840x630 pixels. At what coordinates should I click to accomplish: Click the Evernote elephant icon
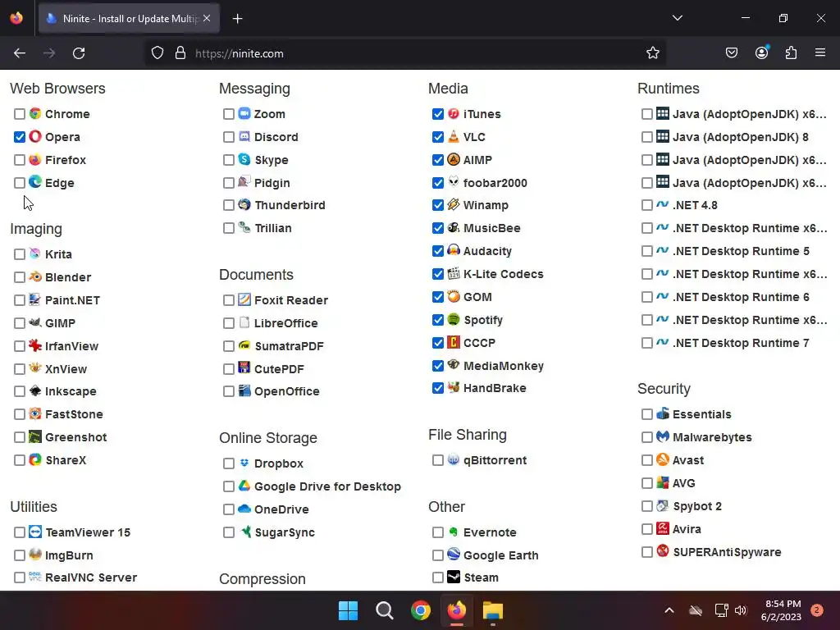point(454,532)
